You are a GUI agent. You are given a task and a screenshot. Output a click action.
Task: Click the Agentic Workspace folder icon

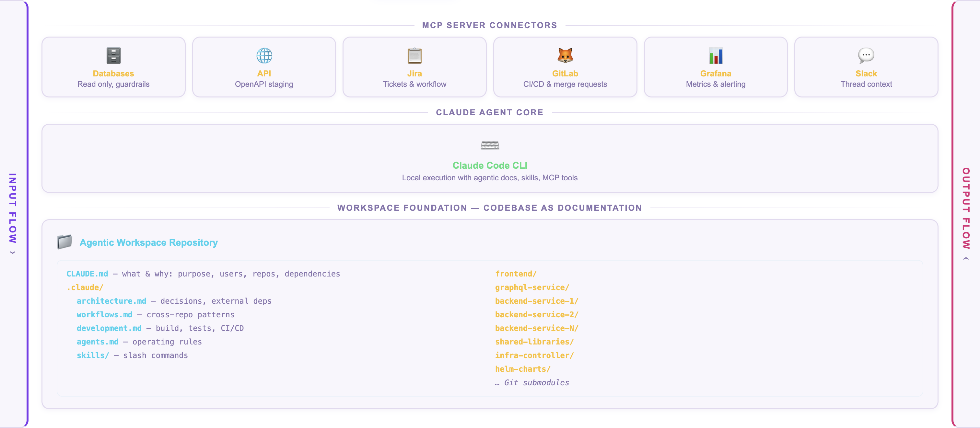point(65,242)
